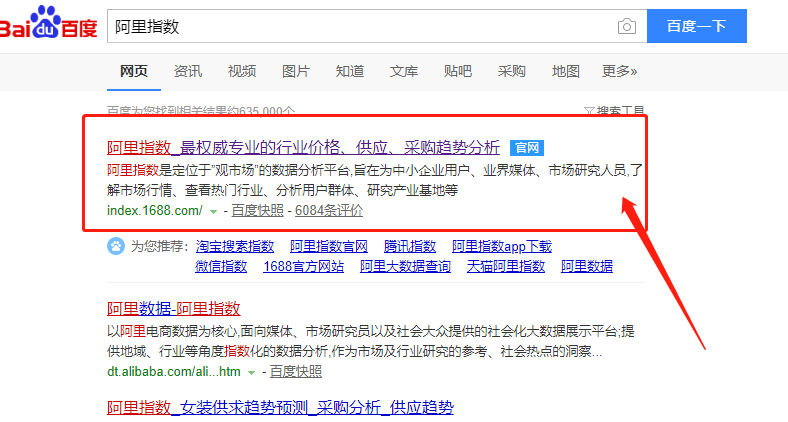Screen dimensions: 788x422
Task: Open the 淘宝搜索指数 recommendation
Action: (x=235, y=246)
